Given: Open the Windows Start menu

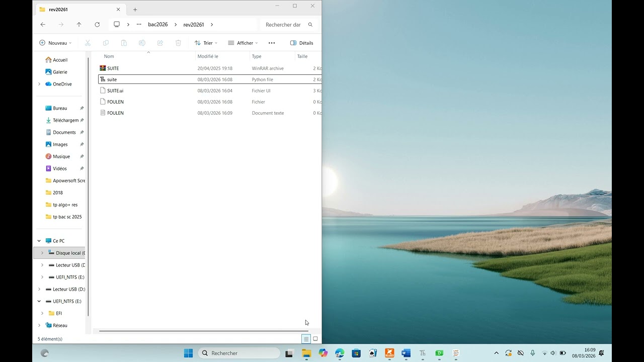Looking at the screenshot, I should pos(188,353).
